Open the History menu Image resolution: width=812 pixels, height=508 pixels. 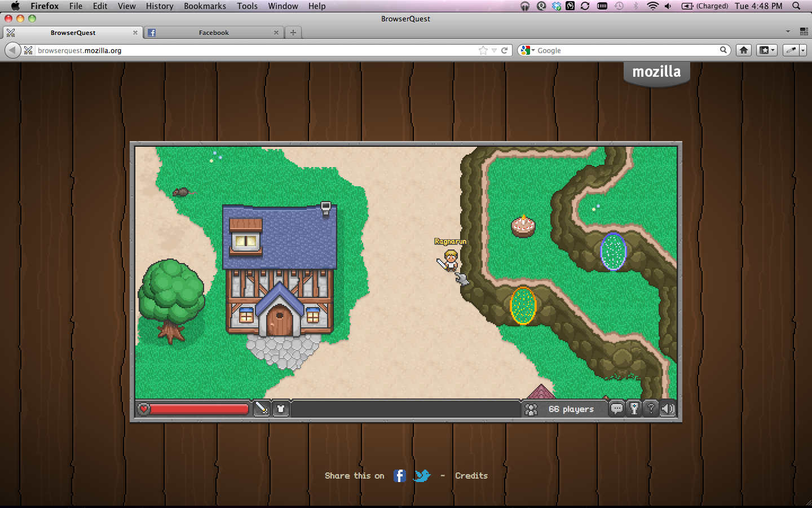(x=160, y=6)
